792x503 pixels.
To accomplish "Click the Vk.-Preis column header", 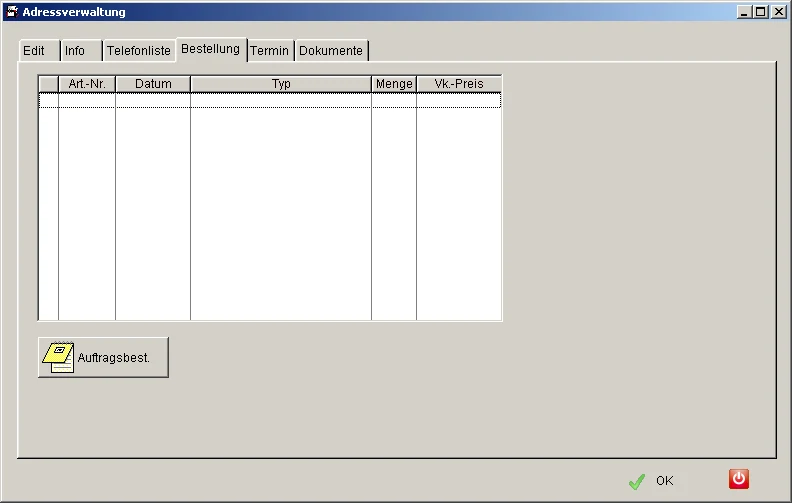I will pos(459,84).
